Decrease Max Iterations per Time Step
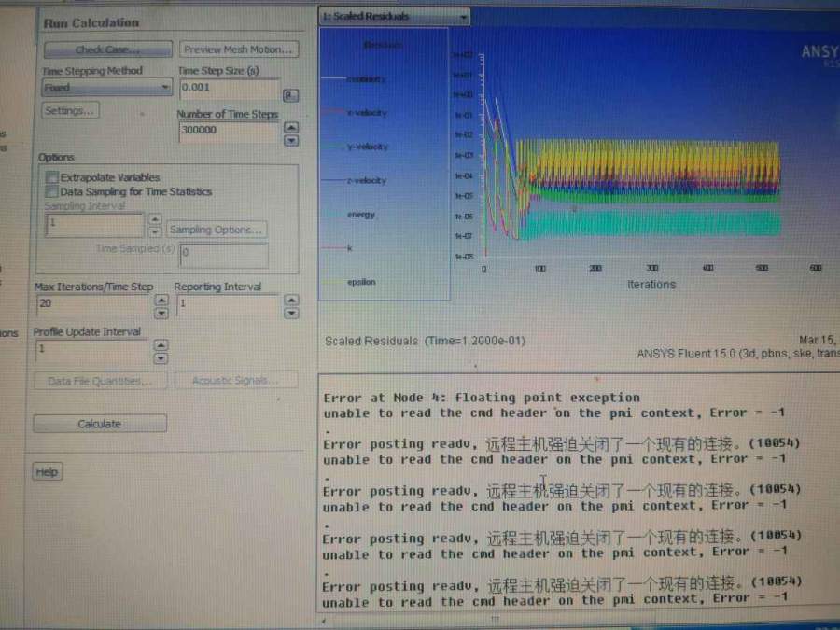The width and height of the screenshot is (840, 630). point(161,313)
